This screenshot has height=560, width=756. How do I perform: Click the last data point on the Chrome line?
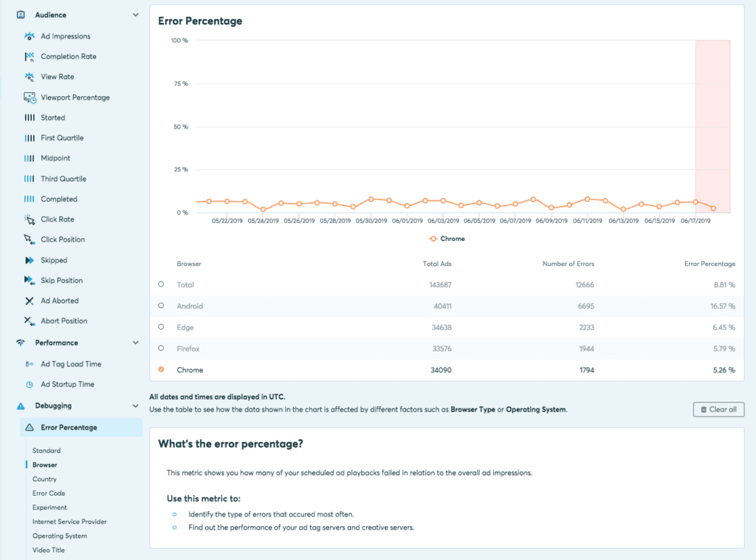pyautogui.click(x=713, y=208)
